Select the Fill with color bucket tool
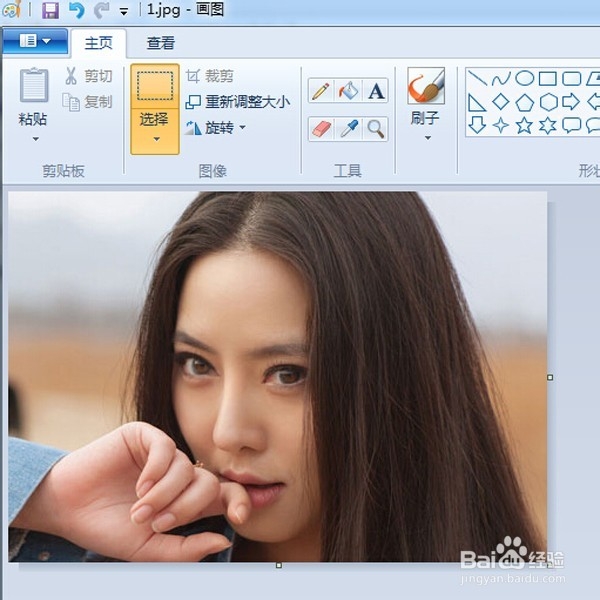The image size is (600, 600). [348, 91]
